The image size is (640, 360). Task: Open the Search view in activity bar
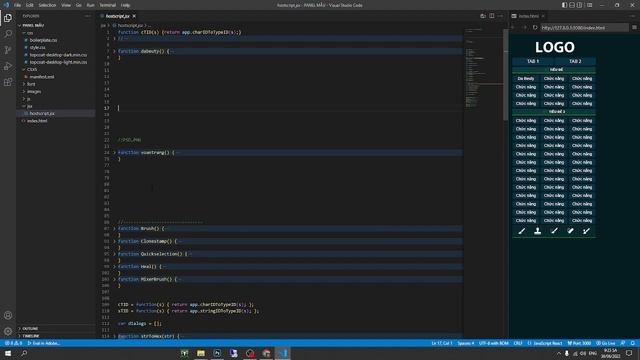pos(8,34)
